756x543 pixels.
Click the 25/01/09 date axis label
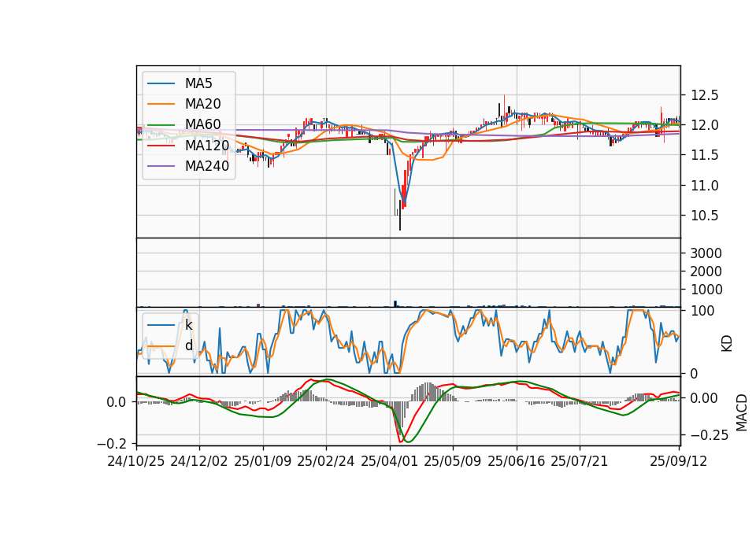(263, 461)
